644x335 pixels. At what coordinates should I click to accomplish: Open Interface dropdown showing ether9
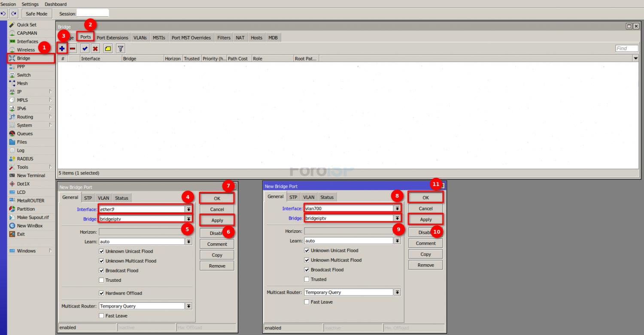188,209
